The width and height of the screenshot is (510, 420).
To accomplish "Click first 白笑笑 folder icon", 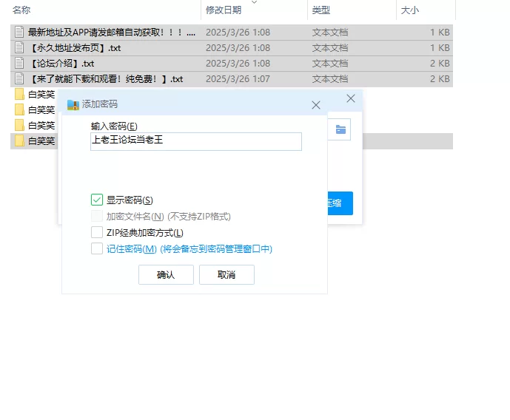I will point(19,94).
